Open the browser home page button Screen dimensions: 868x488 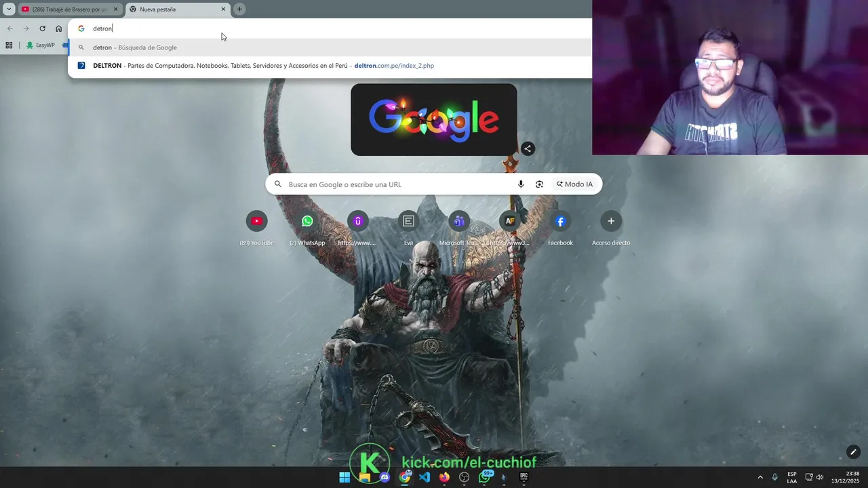click(58, 28)
